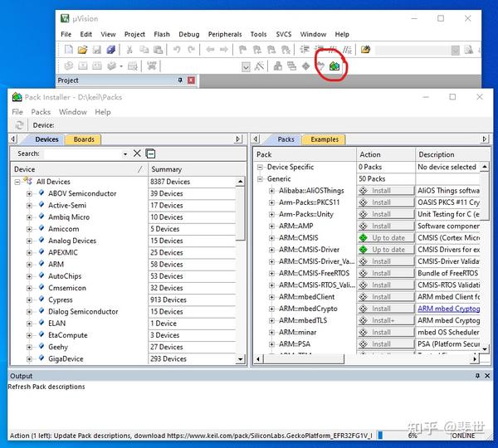Pin the Output panel
The image size is (498, 448).
[477, 376]
